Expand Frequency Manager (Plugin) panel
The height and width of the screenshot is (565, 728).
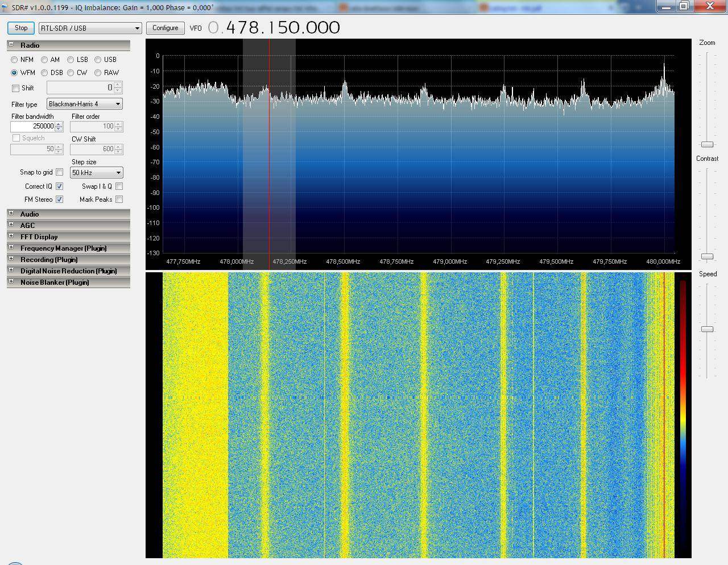click(x=11, y=247)
